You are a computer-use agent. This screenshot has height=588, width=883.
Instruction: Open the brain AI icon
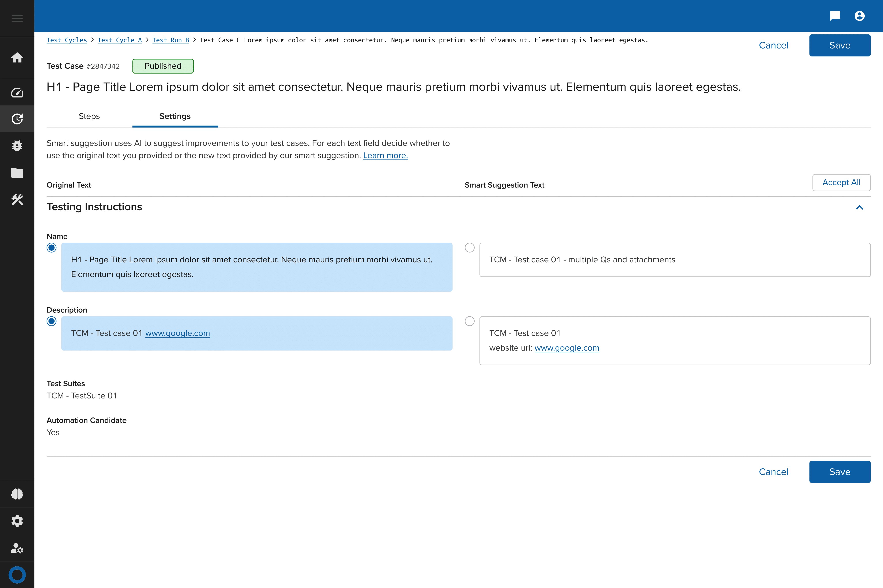17,494
